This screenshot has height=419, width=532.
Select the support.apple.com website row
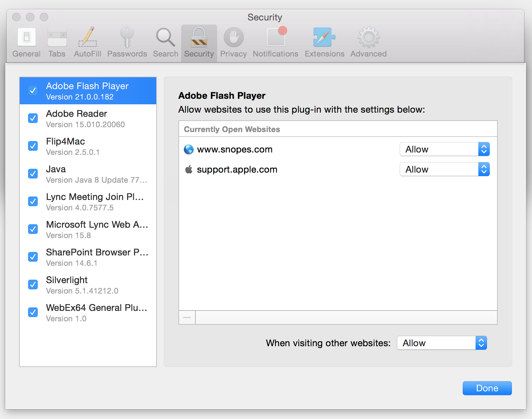(x=338, y=169)
